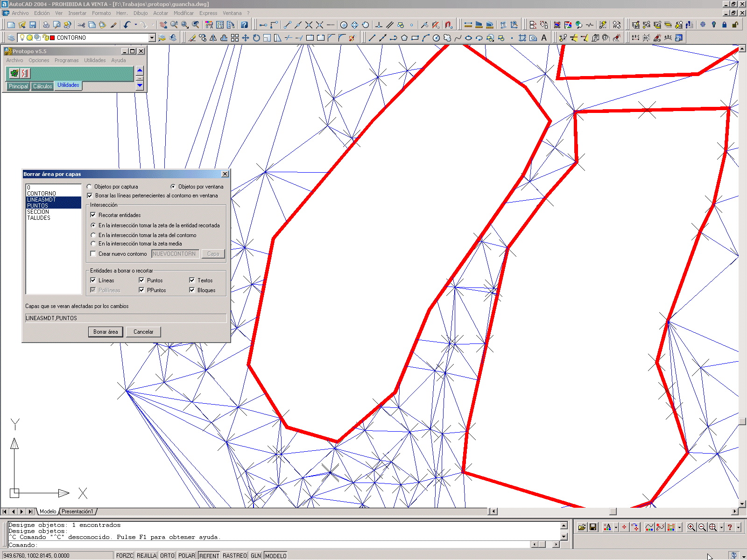Select the Circle draw tool
Image resolution: width=747 pixels, height=560 pixels.
pos(437,38)
